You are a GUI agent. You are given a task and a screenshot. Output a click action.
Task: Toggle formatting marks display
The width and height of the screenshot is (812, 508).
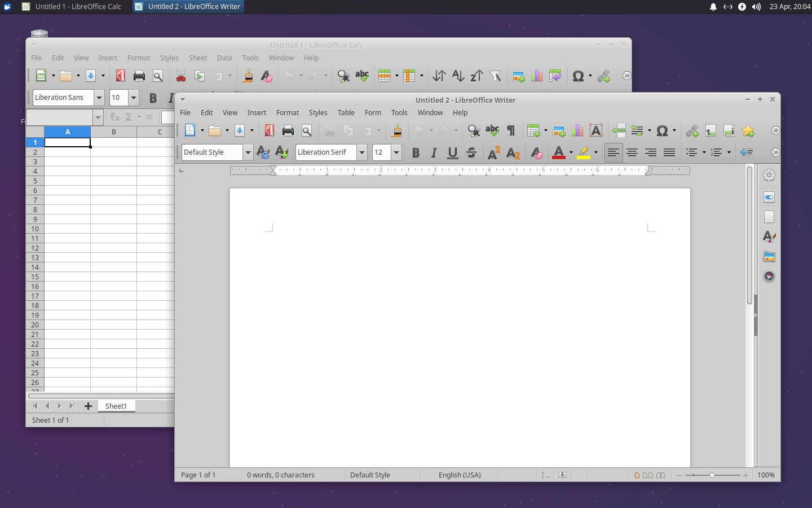coord(510,130)
